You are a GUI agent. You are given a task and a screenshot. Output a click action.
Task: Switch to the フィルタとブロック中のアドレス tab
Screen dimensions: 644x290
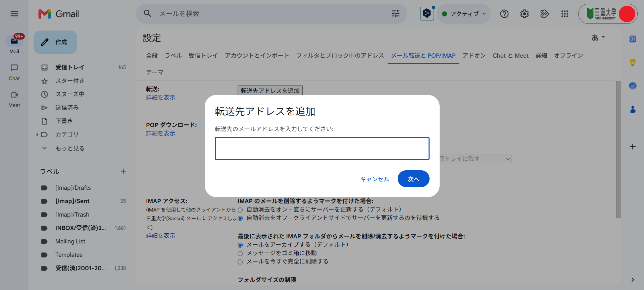(340, 56)
